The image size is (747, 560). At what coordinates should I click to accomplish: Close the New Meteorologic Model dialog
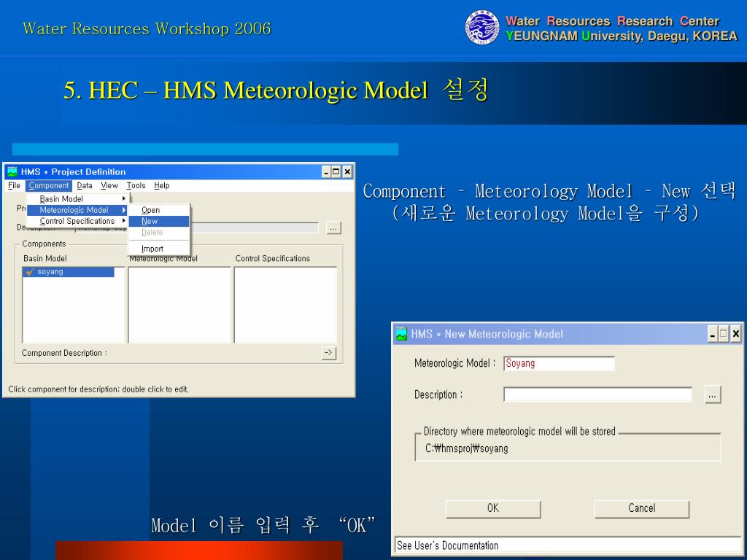pyautogui.click(x=736, y=334)
